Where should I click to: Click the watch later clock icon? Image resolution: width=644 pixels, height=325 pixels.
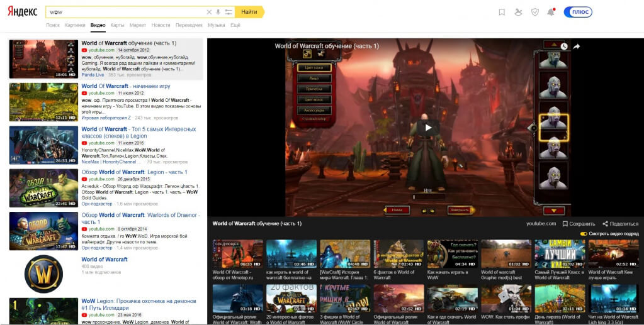pos(564,47)
